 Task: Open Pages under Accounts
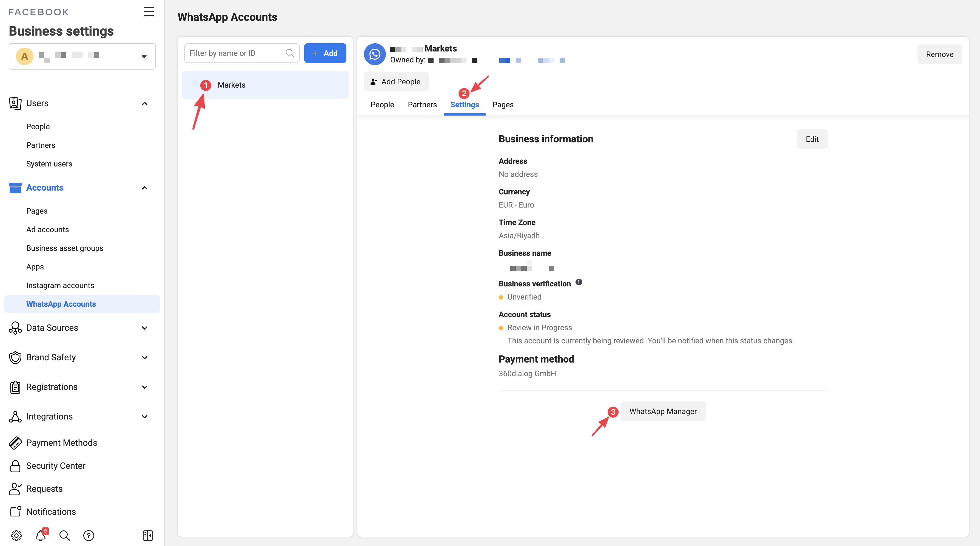click(x=37, y=211)
